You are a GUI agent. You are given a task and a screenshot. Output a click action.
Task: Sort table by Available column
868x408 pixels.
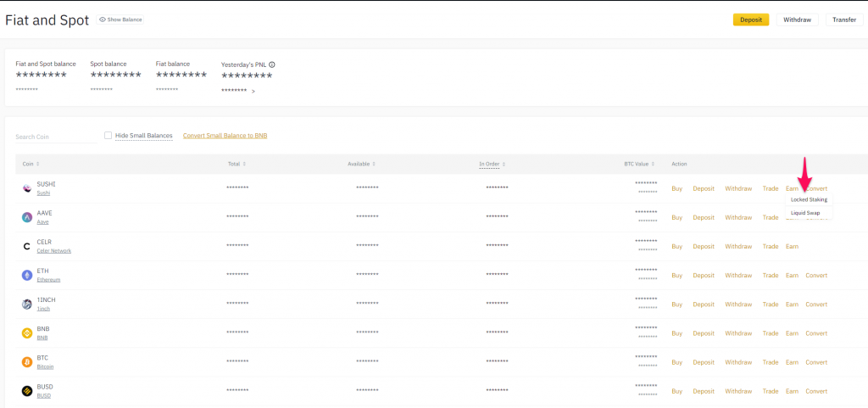click(362, 164)
